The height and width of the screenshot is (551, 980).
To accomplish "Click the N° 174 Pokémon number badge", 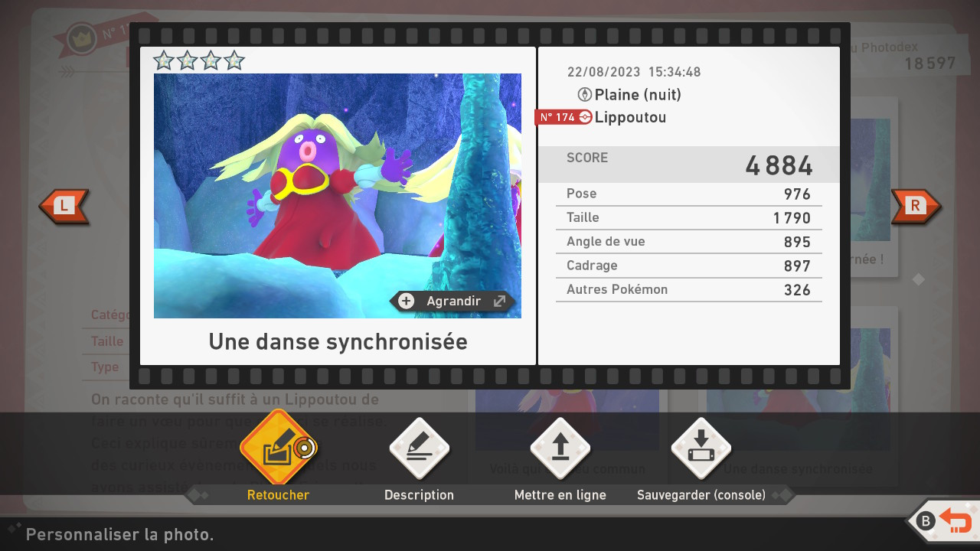I will tap(557, 117).
